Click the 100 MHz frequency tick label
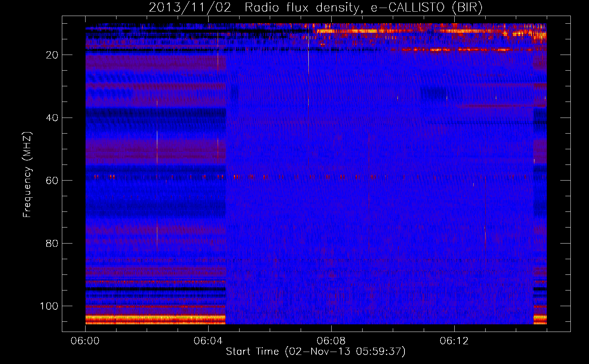The width and height of the screenshot is (589, 364). click(x=49, y=306)
